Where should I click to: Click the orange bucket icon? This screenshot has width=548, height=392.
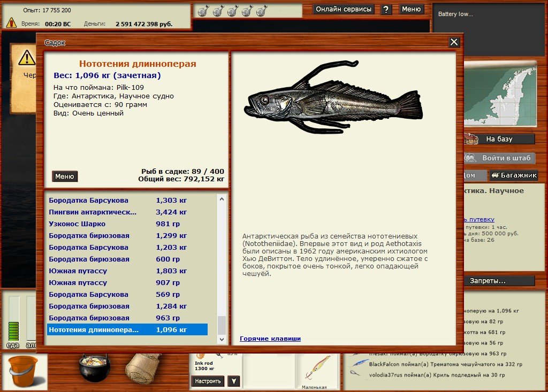click(24, 370)
